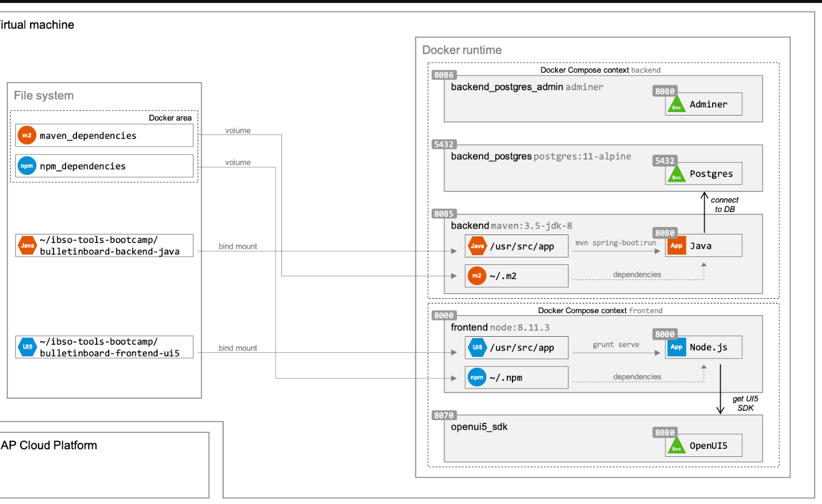Click the 8070 port badge above openui5_sdk
Screen dimensions: 822x504
pyautogui.click(x=444, y=415)
